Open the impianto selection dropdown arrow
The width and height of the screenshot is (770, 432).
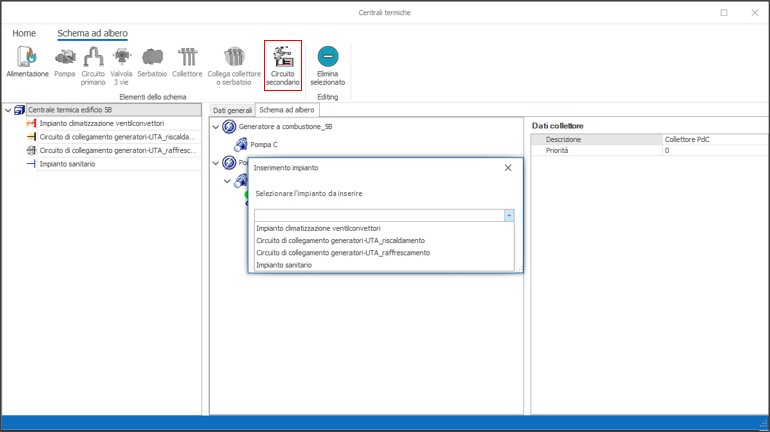509,215
